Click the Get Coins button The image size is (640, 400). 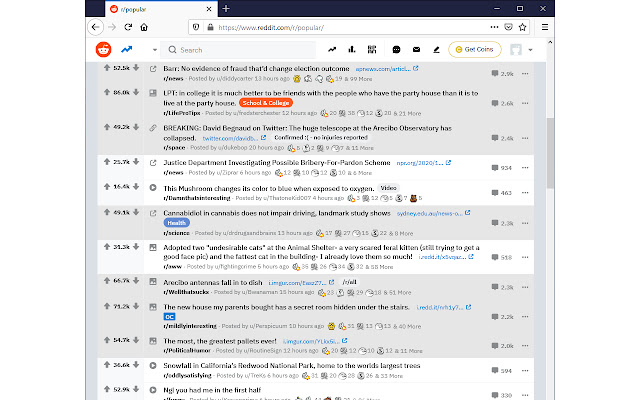[475, 49]
